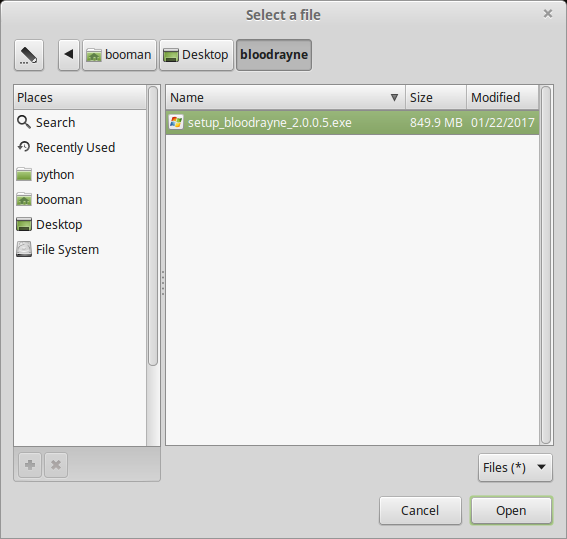The width and height of the screenshot is (567, 539).
Task: Click the Open button
Action: [511, 510]
